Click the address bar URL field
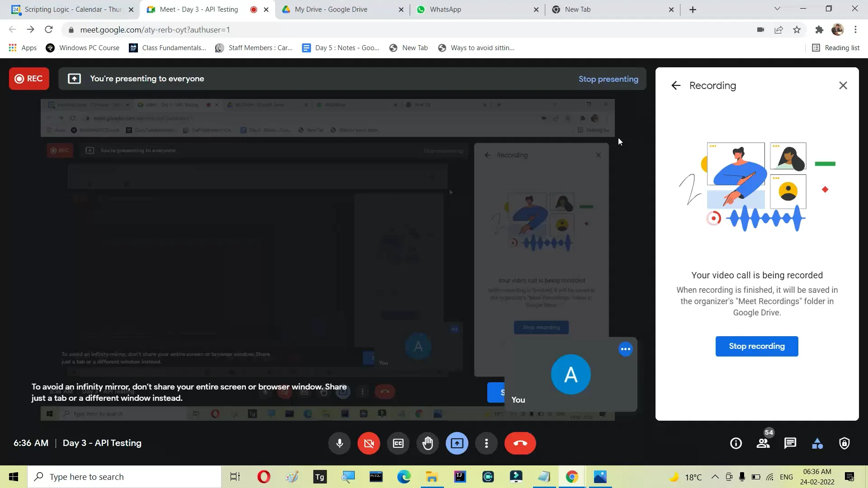The width and height of the screenshot is (868, 488). tap(407, 30)
